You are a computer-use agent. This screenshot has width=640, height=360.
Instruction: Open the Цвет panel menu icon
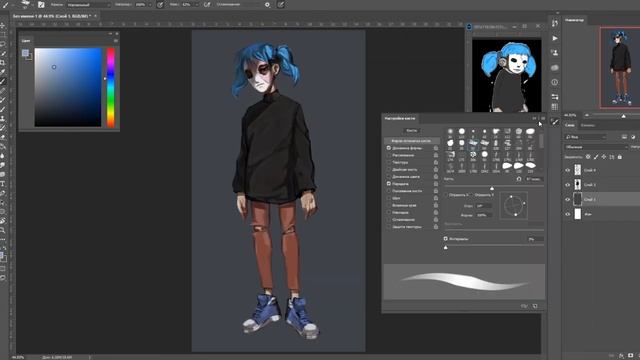click(116, 41)
